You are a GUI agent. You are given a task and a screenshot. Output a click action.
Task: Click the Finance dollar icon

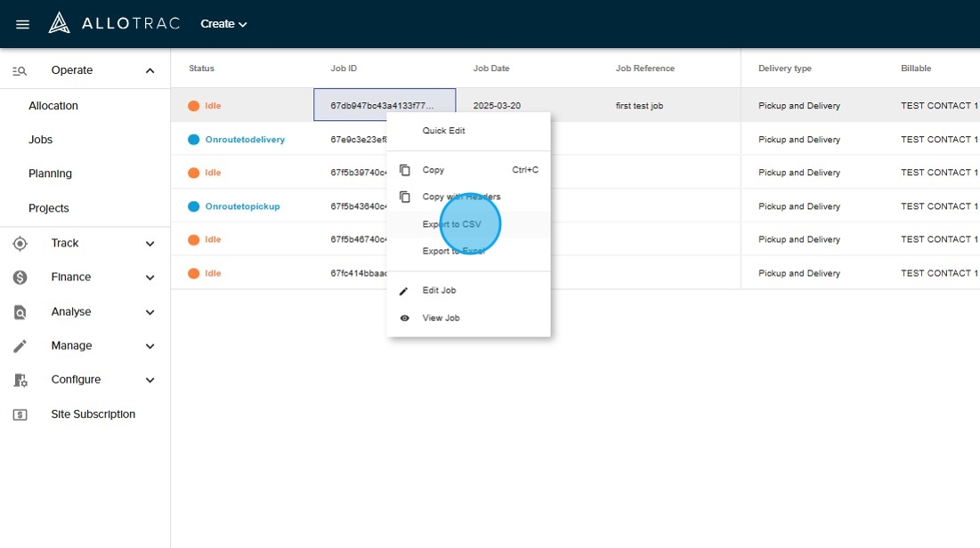pos(20,278)
